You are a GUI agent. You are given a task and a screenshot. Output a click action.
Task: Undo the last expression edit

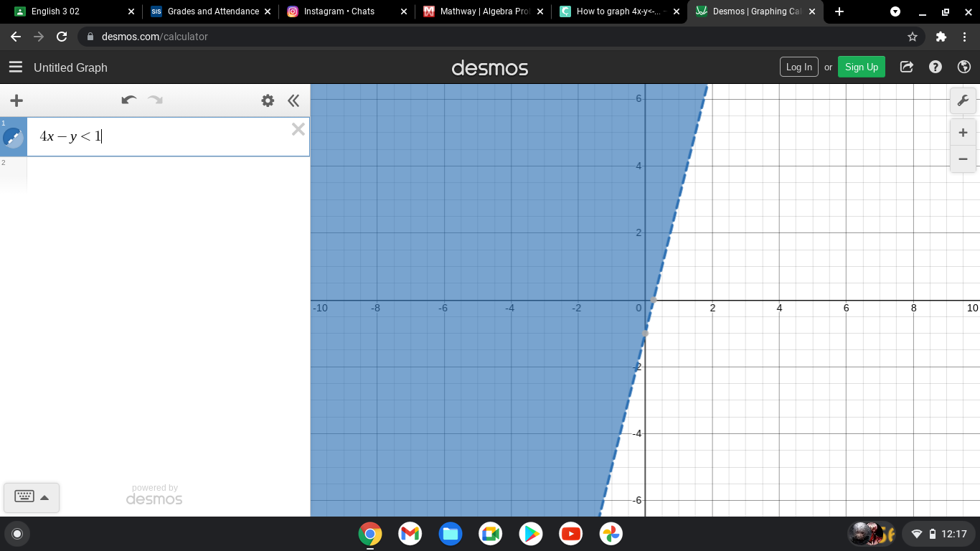pyautogui.click(x=129, y=100)
